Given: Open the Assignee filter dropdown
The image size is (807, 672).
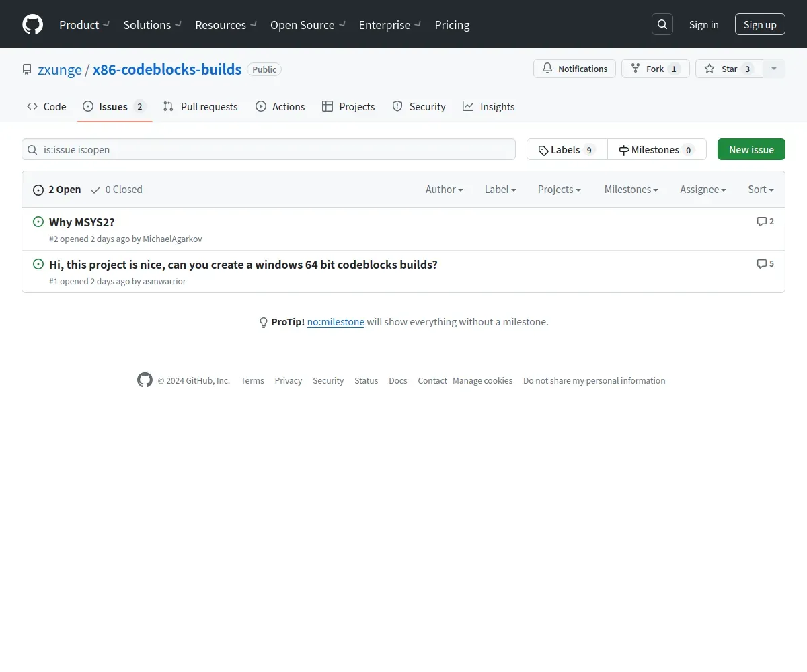Looking at the screenshot, I should click(x=703, y=190).
